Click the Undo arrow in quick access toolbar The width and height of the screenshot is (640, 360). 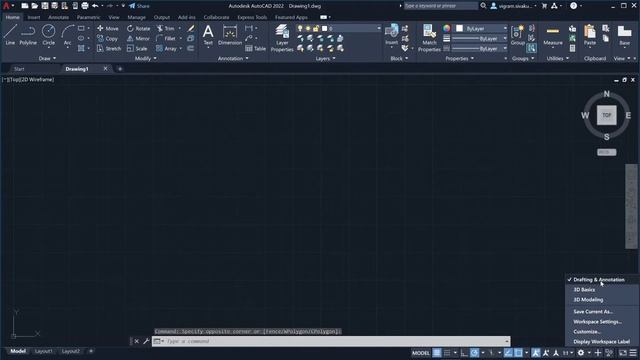(x=95, y=6)
